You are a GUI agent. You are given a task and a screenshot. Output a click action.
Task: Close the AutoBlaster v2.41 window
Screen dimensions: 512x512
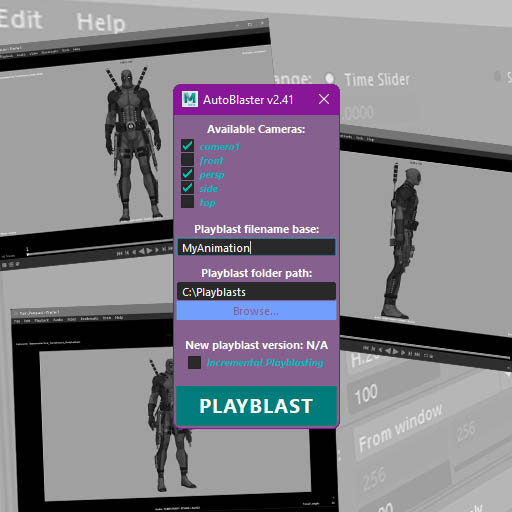click(x=324, y=99)
